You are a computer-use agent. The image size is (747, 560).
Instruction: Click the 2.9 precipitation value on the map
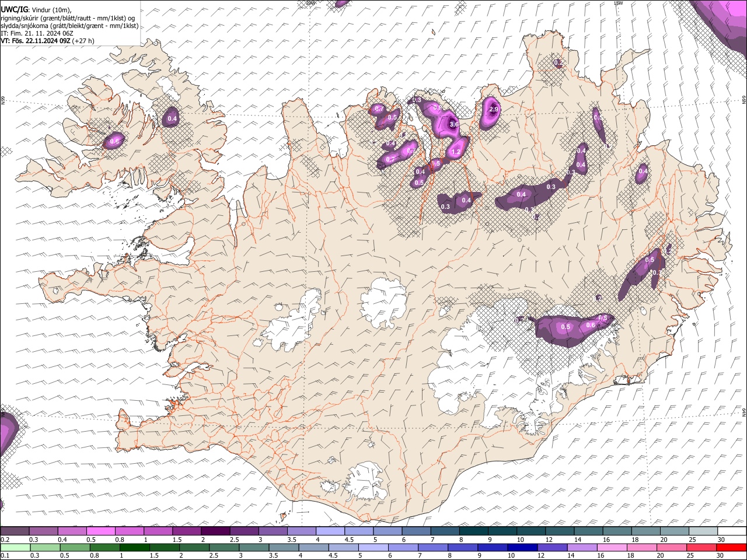[x=494, y=109]
